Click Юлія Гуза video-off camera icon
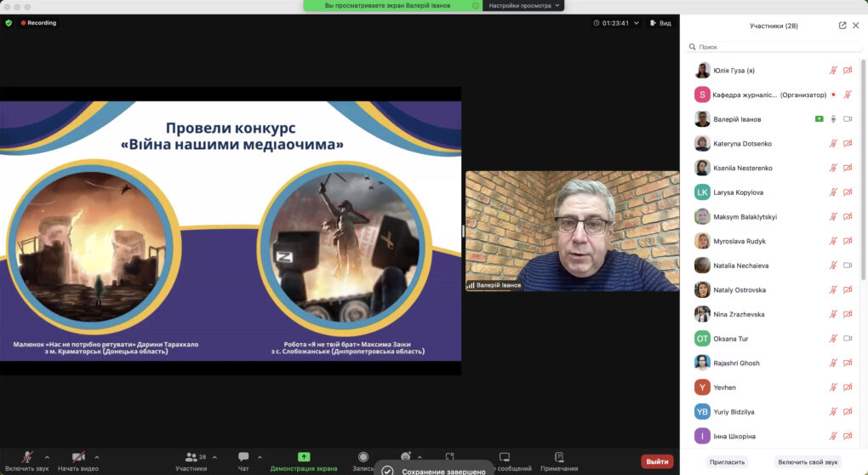The height and width of the screenshot is (475, 868). [848, 71]
